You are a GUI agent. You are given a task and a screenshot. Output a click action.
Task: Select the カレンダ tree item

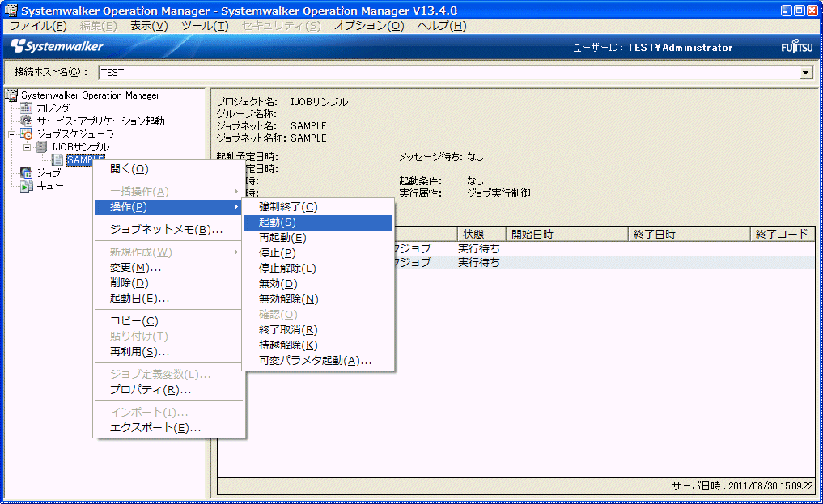pyautogui.click(x=53, y=108)
